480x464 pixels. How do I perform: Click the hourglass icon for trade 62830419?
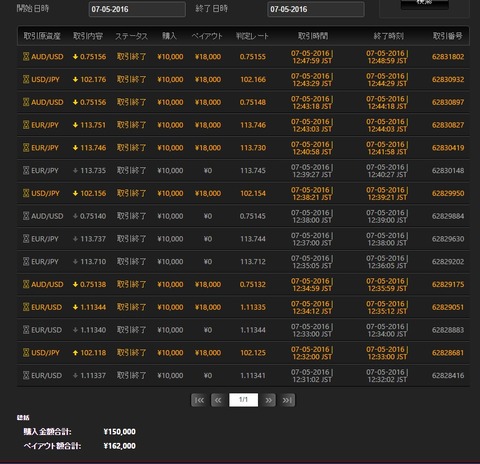point(26,148)
